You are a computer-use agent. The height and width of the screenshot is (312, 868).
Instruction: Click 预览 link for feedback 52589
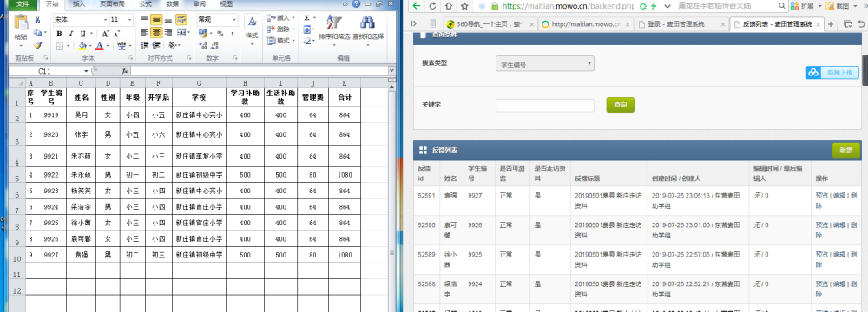(x=821, y=255)
